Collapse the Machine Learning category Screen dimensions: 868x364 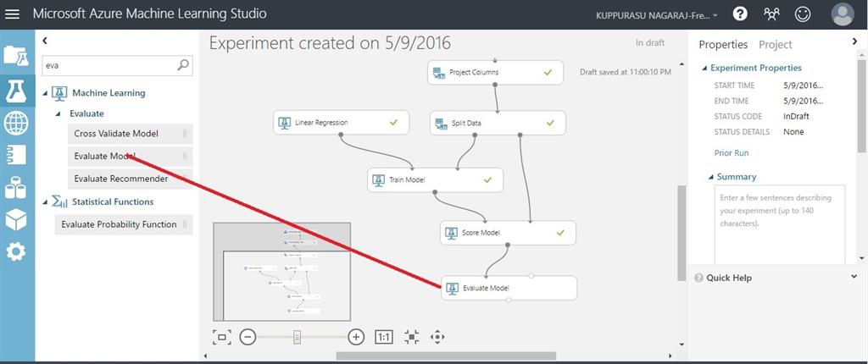tap(46, 93)
